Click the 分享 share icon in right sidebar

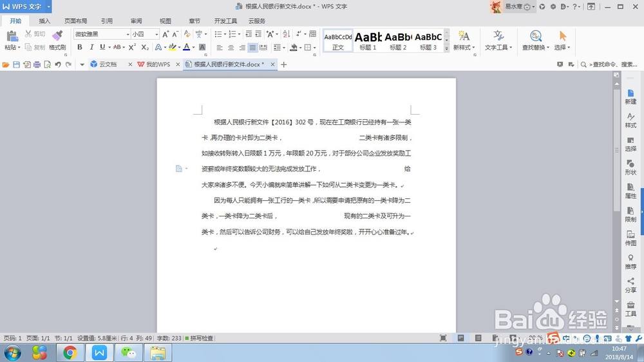630,285
